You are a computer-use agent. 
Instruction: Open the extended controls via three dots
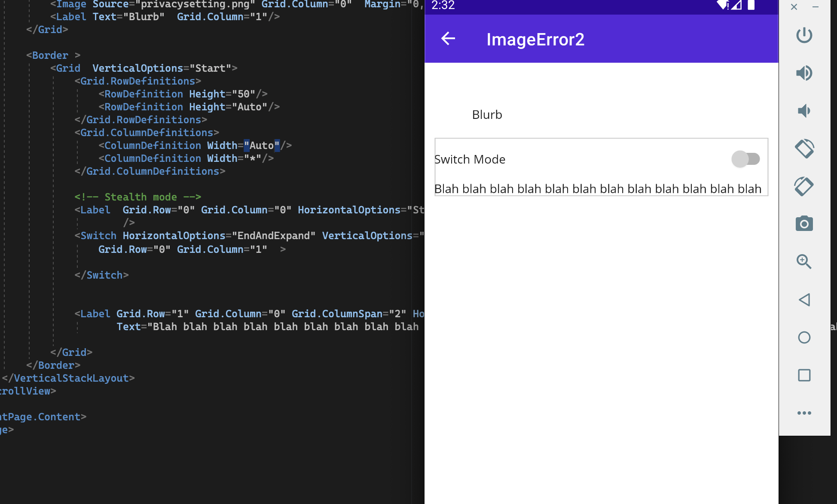804,413
